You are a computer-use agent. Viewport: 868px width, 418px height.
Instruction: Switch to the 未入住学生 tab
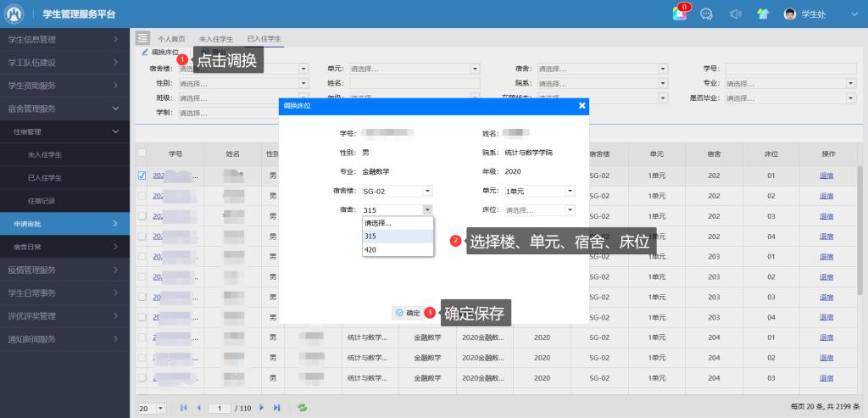pos(215,39)
